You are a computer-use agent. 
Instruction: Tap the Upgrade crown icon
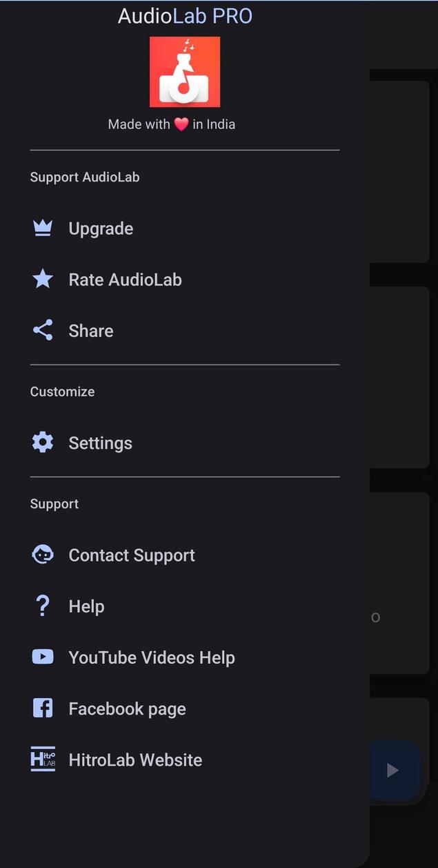tap(42, 228)
